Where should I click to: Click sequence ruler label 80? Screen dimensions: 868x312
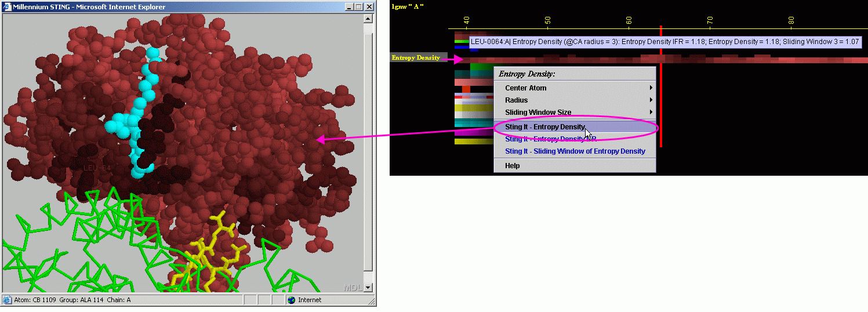(x=791, y=20)
